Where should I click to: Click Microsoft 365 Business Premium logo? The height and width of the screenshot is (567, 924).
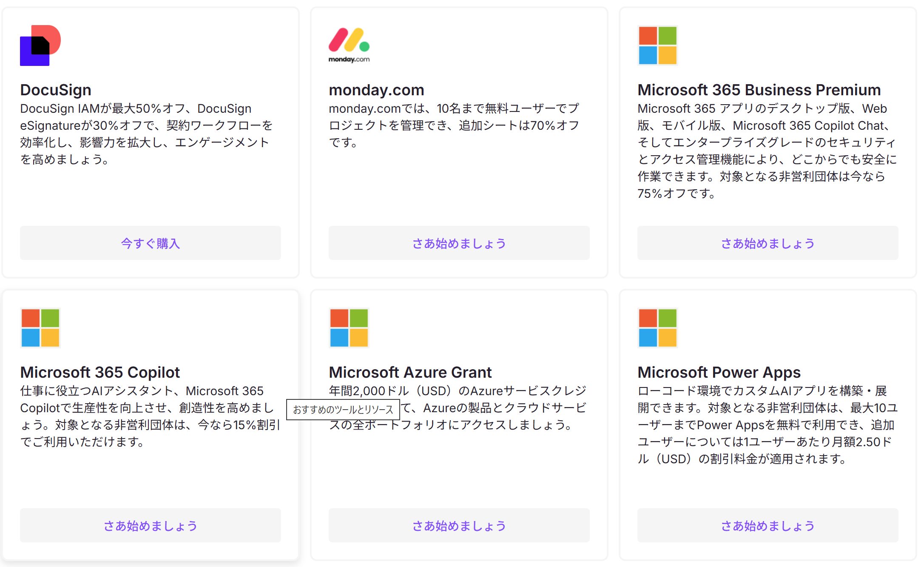point(657,46)
